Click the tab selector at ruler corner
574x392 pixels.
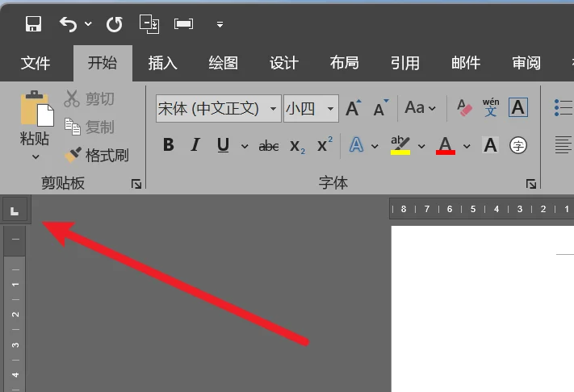(x=15, y=210)
